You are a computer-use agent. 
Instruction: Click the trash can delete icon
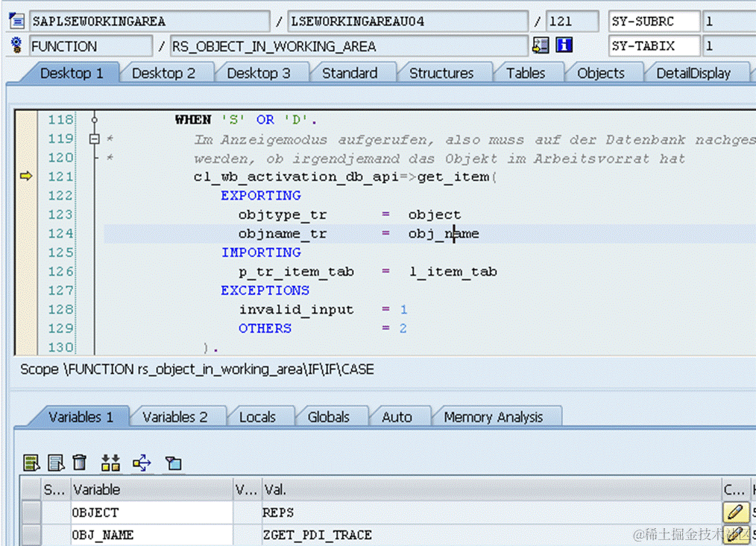point(80,462)
